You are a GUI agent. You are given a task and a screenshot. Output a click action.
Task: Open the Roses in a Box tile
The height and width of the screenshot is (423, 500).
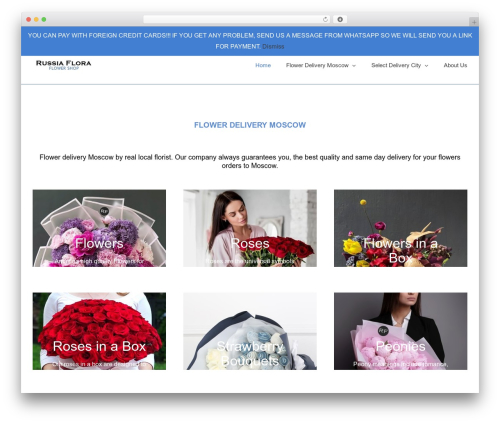[x=99, y=331]
